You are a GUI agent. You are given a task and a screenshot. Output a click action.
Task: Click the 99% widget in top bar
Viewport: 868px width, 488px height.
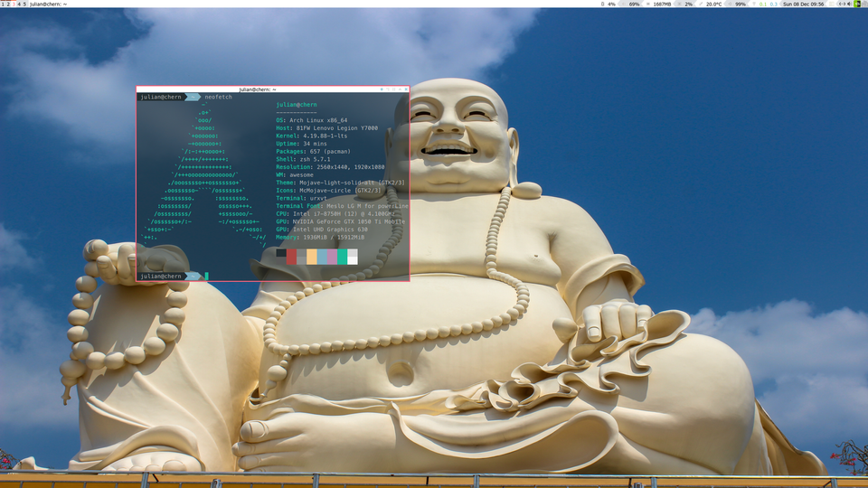pos(738,4)
